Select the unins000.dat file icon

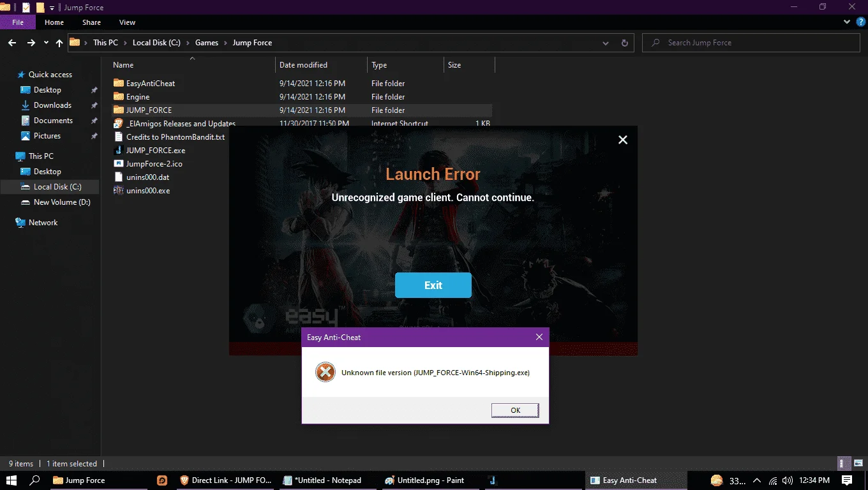(118, 177)
